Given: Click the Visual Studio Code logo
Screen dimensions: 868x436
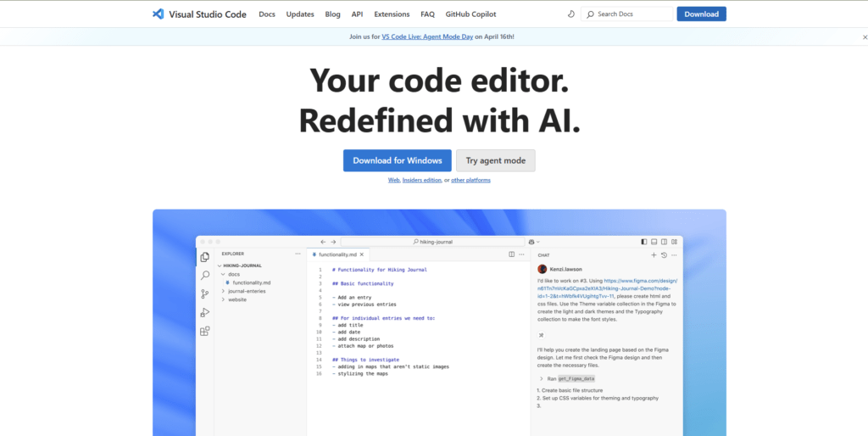Looking at the screenshot, I should pyautogui.click(x=158, y=14).
